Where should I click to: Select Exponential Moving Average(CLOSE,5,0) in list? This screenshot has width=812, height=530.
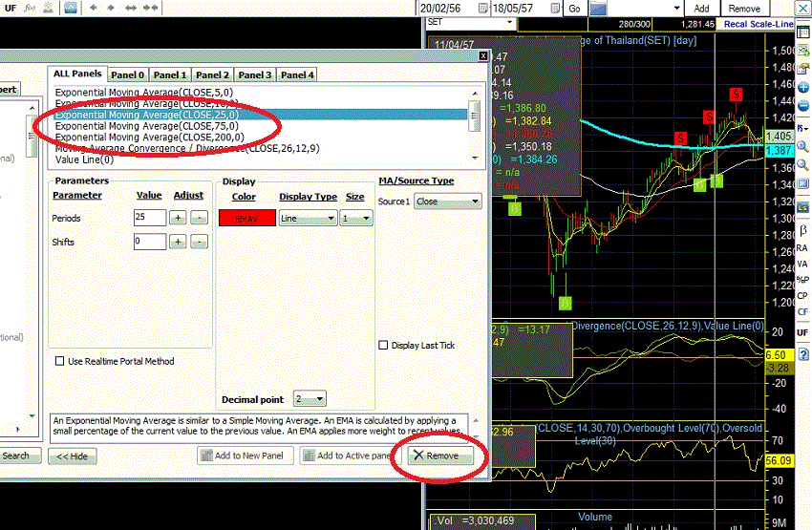[x=261, y=92]
